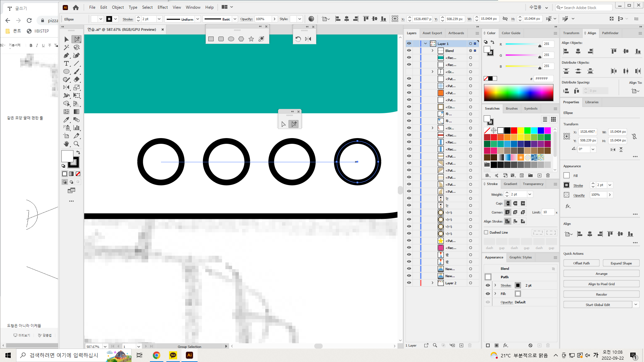
Task: Open the zoom level dropdown at bottom
Action: pos(105,347)
